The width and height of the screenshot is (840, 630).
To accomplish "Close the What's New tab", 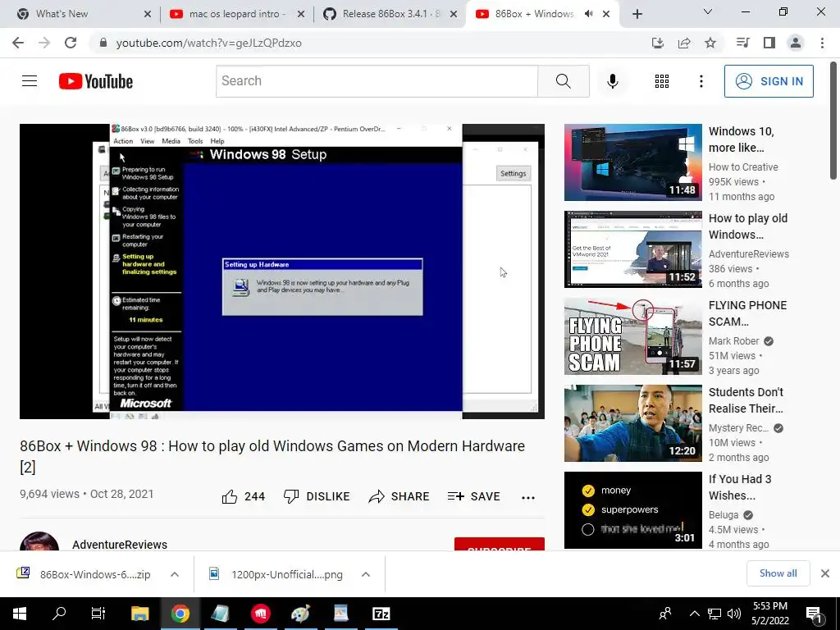I will coord(148,15).
